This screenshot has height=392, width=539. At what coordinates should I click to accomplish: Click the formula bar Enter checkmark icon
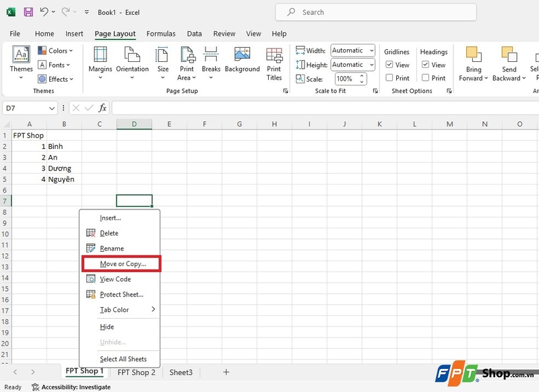coord(89,108)
